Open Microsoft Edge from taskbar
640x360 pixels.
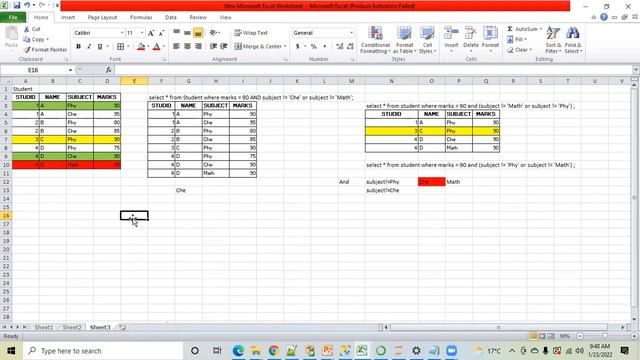coord(238,351)
